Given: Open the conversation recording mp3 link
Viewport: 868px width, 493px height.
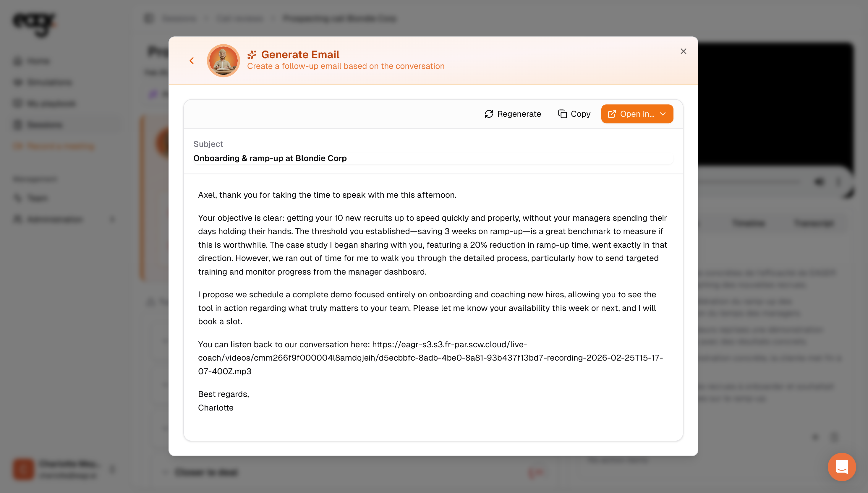Looking at the screenshot, I should click(430, 358).
